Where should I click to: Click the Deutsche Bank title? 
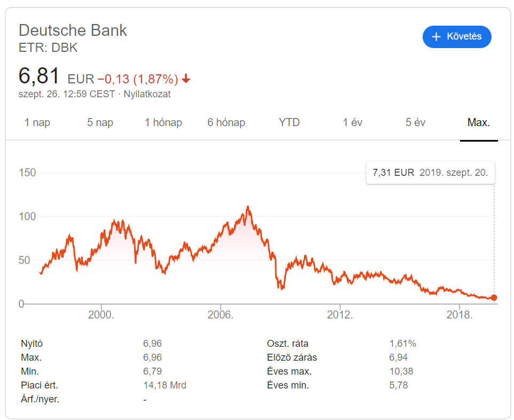click(x=73, y=30)
